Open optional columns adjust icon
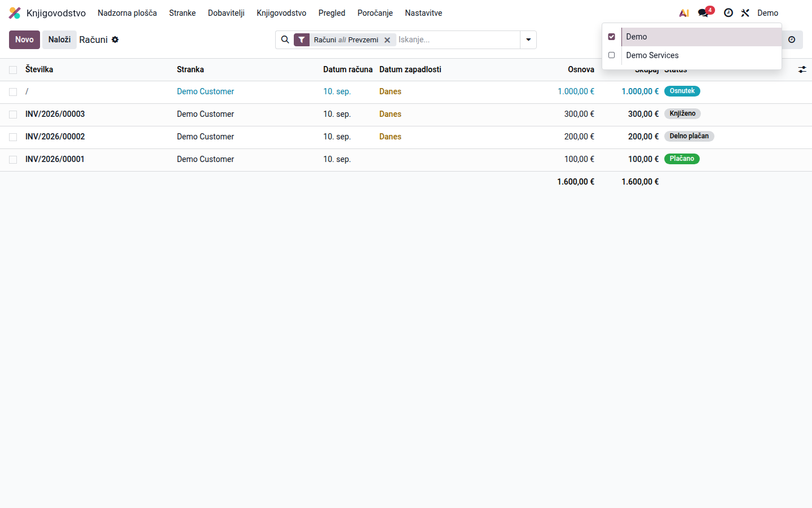Image resolution: width=812 pixels, height=508 pixels. pyautogui.click(x=802, y=69)
